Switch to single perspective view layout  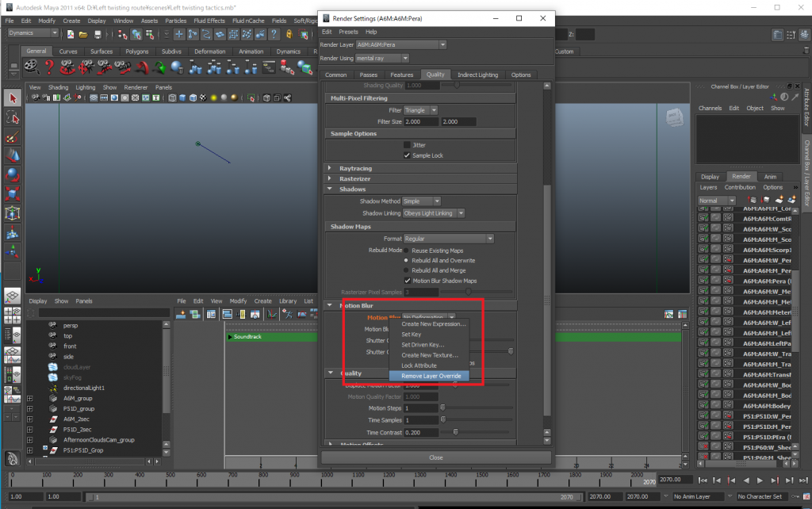coord(13,297)
